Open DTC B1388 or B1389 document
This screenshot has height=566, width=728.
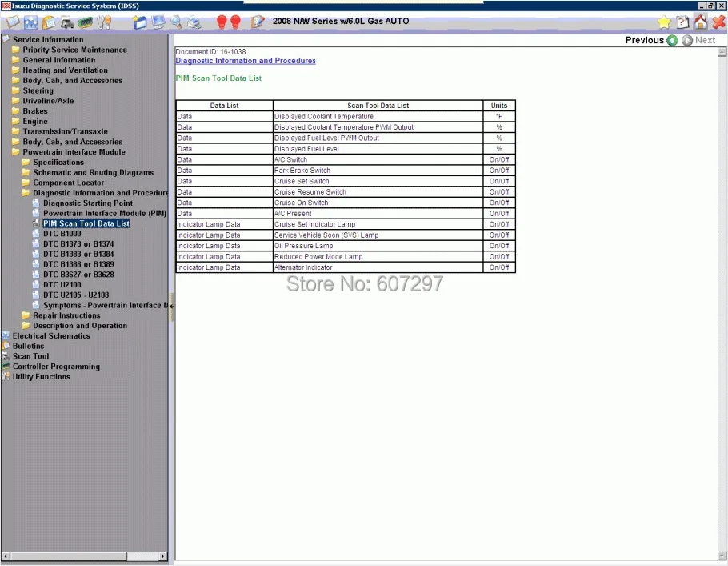pos(78,264)
